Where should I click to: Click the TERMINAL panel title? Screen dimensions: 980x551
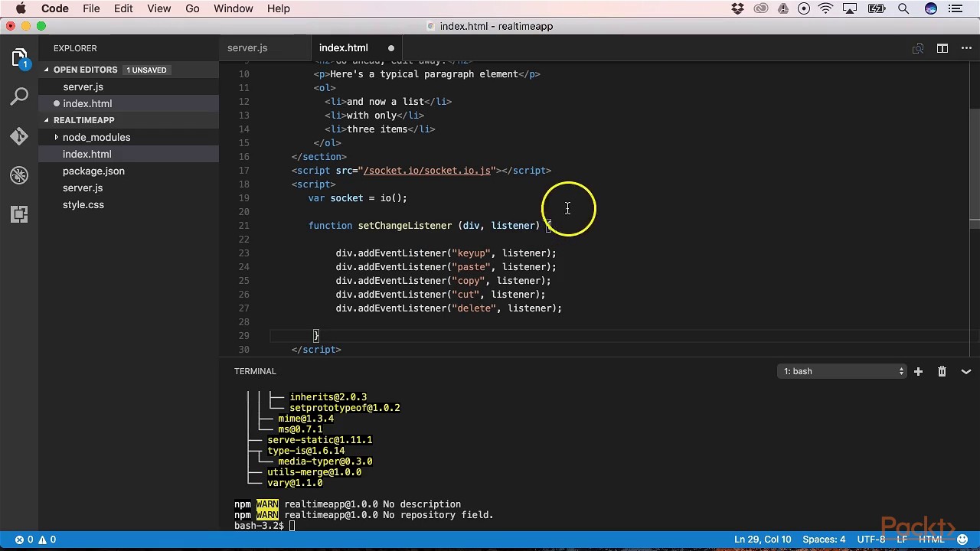coord(255,371)
